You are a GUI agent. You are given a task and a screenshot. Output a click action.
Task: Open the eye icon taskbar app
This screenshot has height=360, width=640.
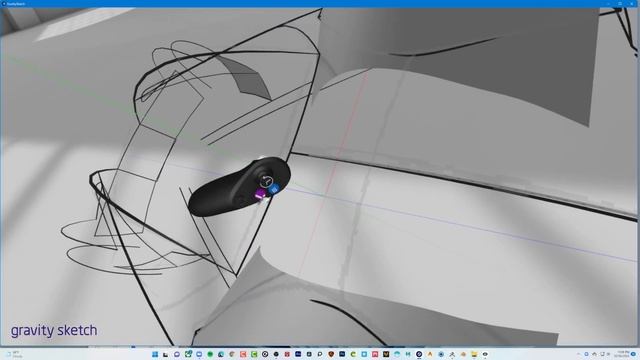point(485,354)
